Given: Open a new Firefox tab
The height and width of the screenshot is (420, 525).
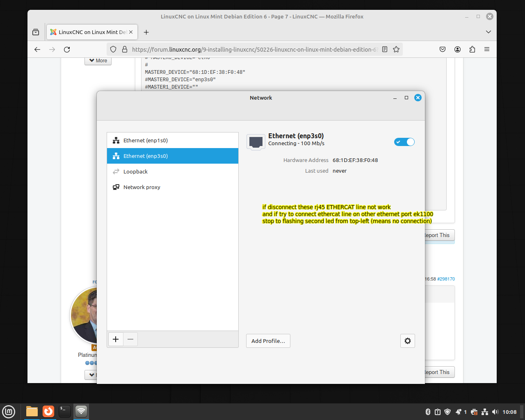Looking at the screenshot, I should [x=146, y=32].
